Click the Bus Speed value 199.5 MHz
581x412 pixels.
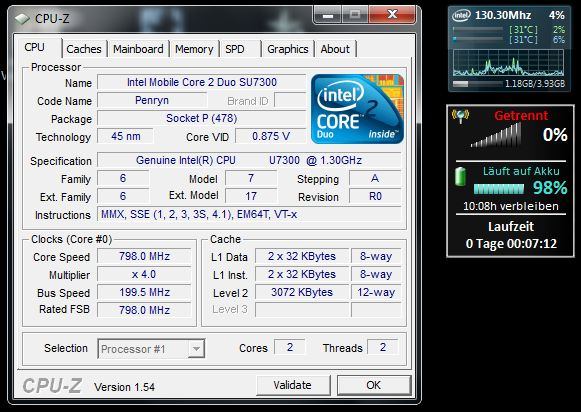[x=144, y=292]
